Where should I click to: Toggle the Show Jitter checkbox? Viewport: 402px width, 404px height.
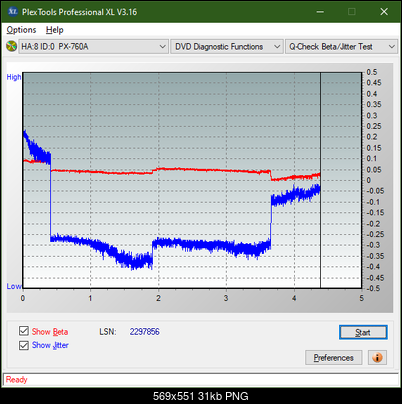coord(24,345)
